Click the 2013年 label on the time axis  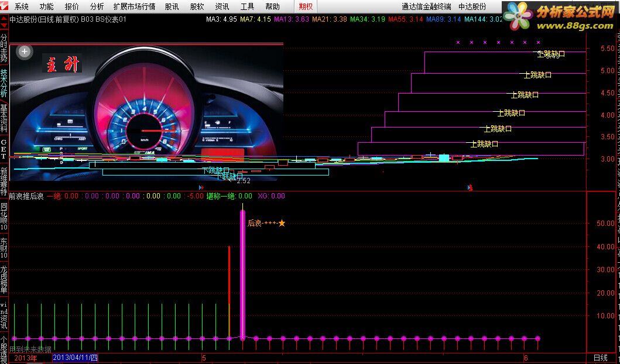pos(26,359)
